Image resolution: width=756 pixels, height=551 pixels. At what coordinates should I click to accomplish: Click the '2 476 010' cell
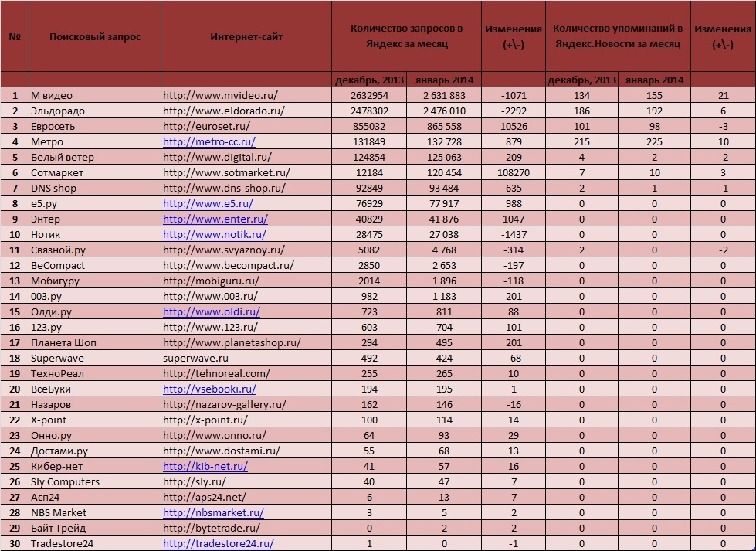click(x=444, y=111)
